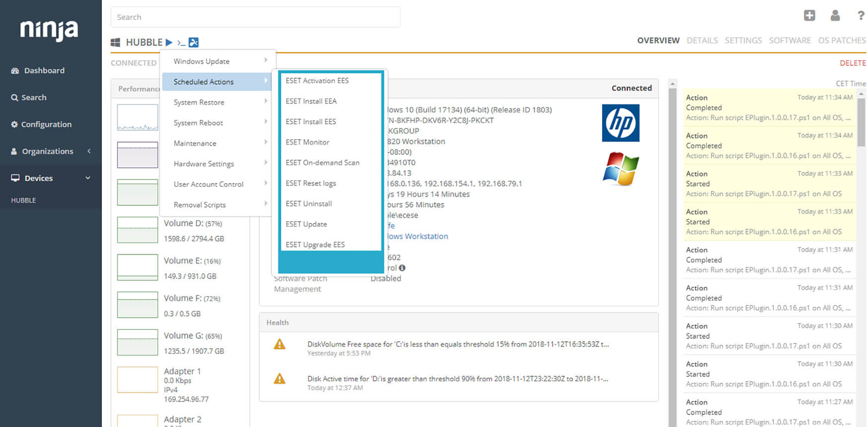Open the remote terminal icon beside HUBBLE

[x=181, y=43]
